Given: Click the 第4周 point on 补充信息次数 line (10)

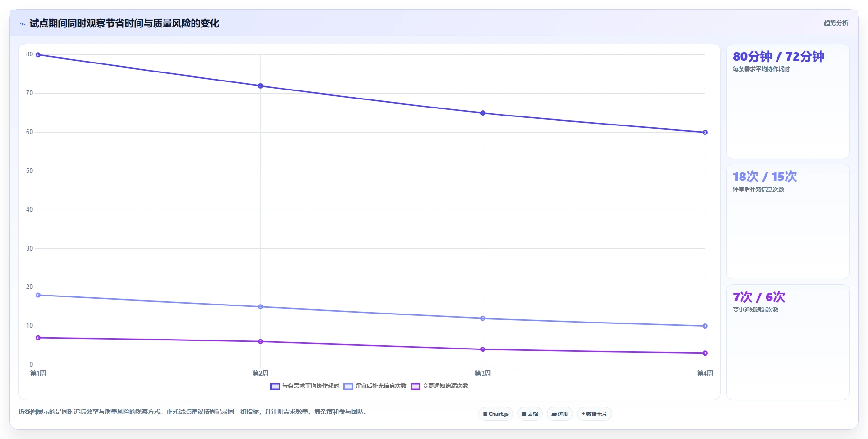Looking at the screenshot, I should (x=705, y=326).
